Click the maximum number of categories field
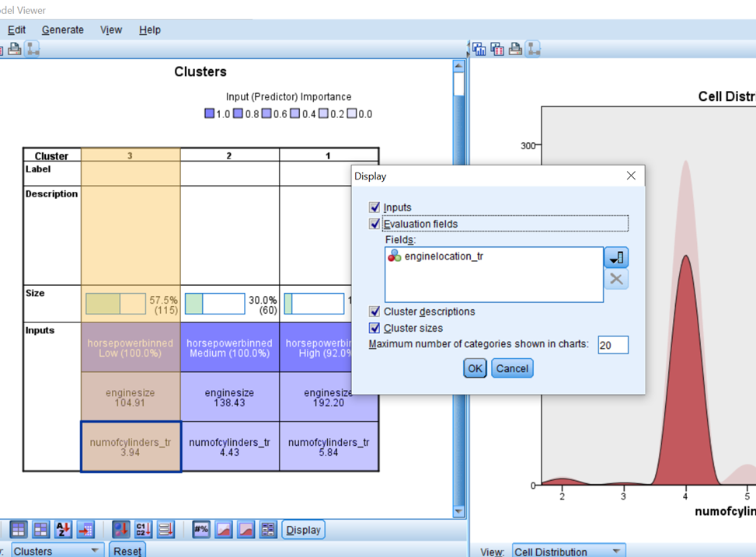The width and height of the screenshot is (756, 557). point(612,345)
